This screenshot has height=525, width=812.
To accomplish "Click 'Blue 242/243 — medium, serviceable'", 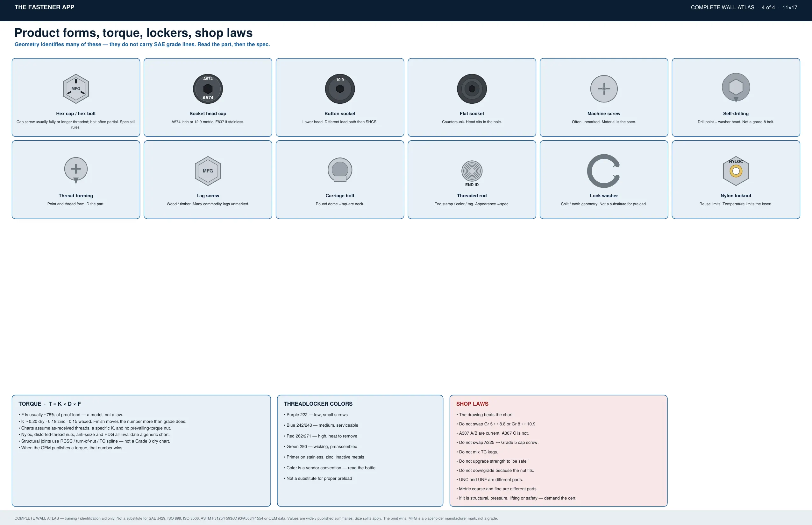I will (x=321, y=425).
